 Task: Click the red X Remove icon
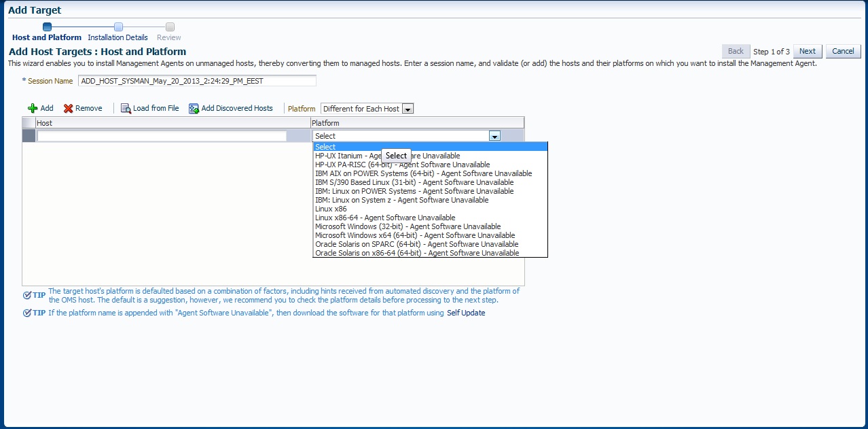(68, 109)
